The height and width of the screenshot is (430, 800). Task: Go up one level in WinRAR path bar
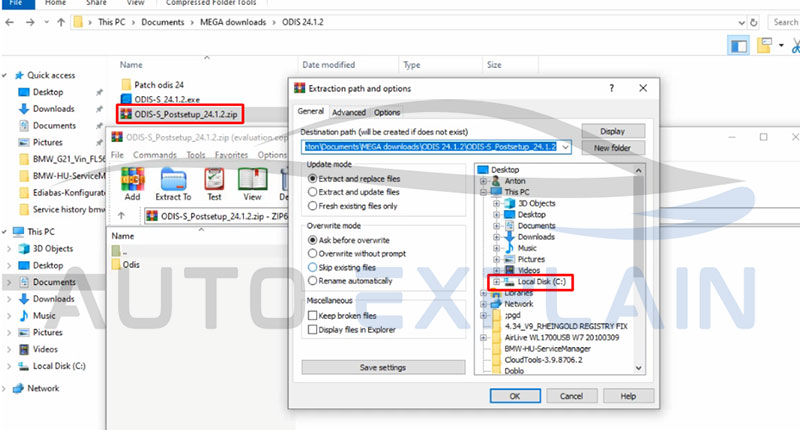121,216
